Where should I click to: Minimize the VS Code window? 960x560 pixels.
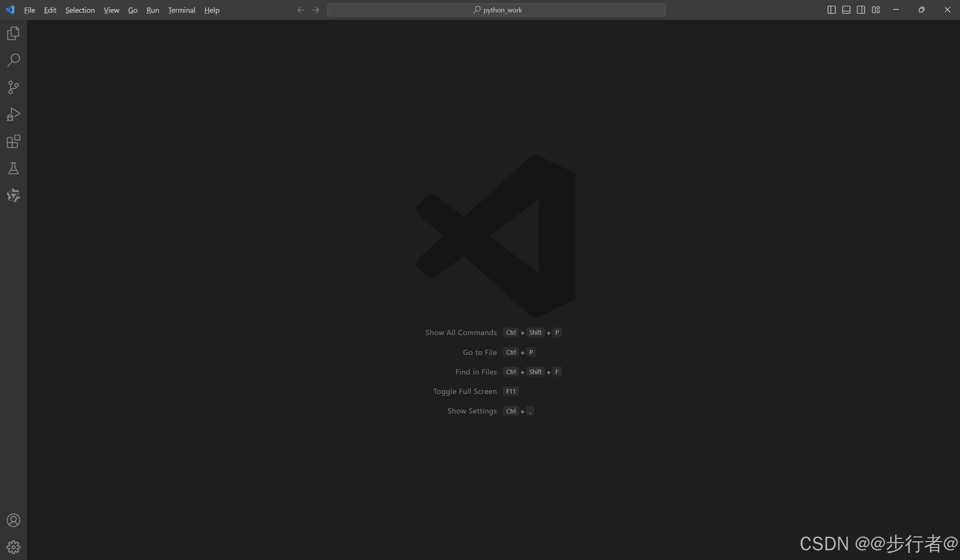[896, 10]
